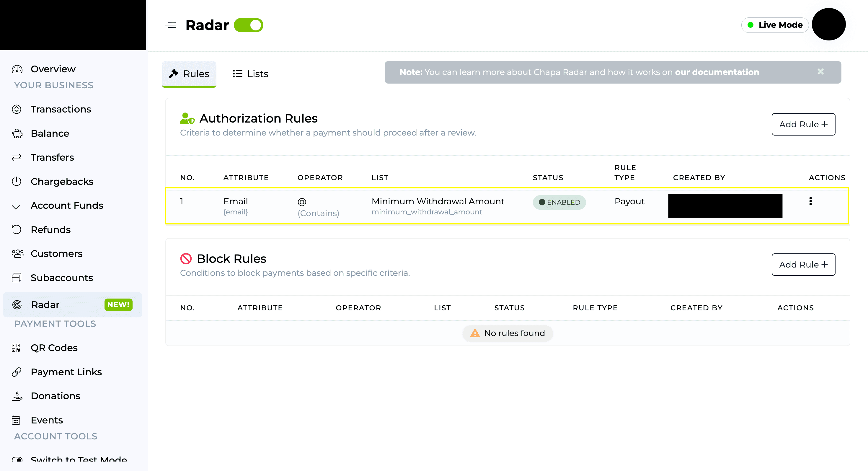Click Add Rule in Block Rules
This screenshot has height=471, width=868.
click(803, 265)
